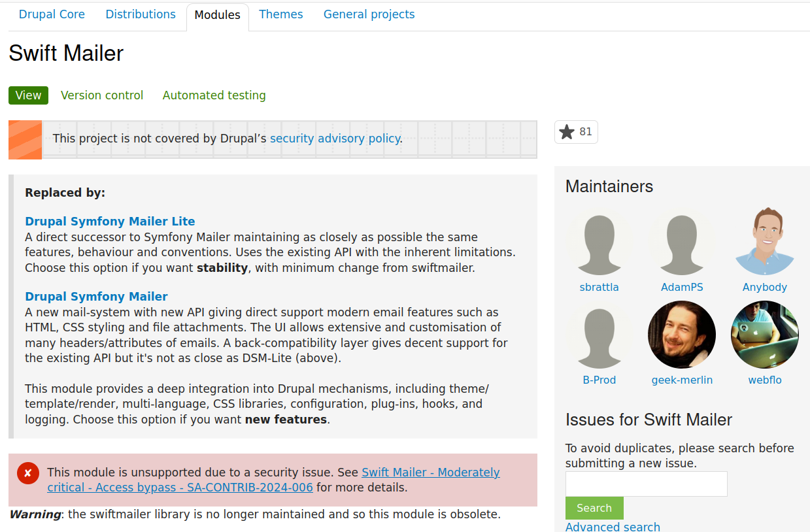Open the Automated testing sub-tab
This screenshot has width=810, height=532.
click(x=214, y=95)
